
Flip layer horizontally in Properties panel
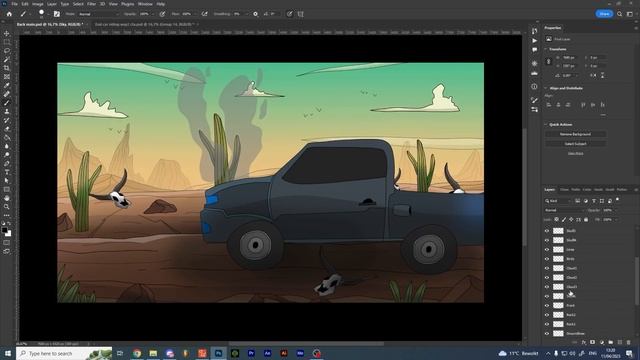[593, 76]
